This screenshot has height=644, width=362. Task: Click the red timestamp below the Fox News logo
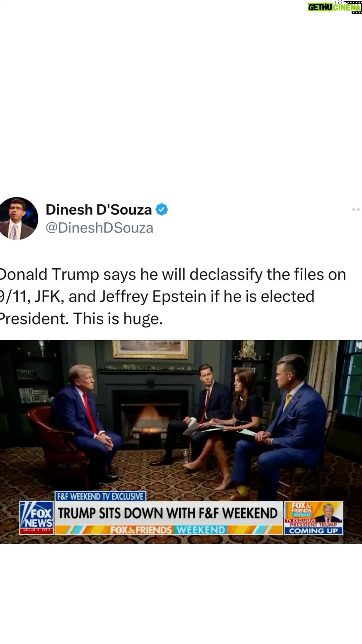[x=36, y=531]
